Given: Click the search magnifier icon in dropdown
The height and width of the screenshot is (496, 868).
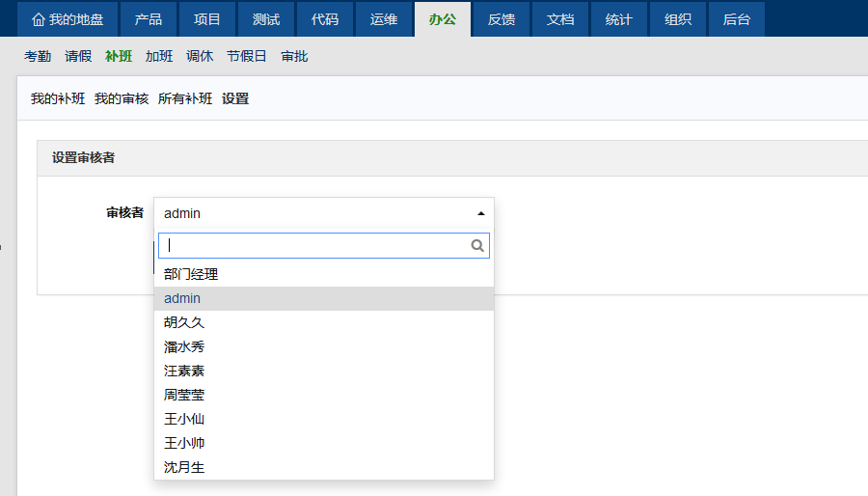Looking at the screenshot, I should [x=476, y=246].
